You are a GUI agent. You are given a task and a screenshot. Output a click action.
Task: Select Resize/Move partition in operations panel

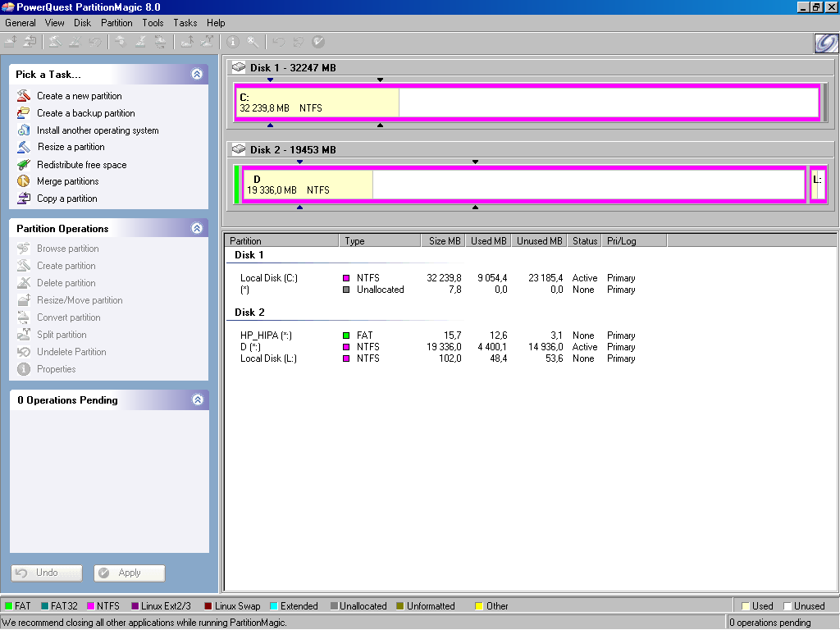[x=80, y=300]
